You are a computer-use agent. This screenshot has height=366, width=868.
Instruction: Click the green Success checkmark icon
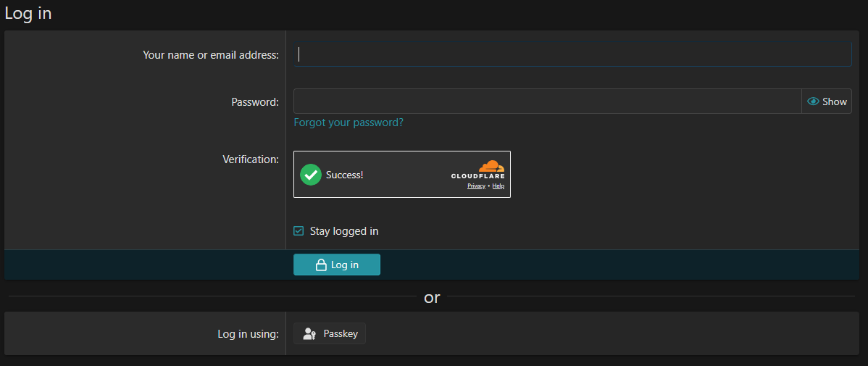coord(311,175)
